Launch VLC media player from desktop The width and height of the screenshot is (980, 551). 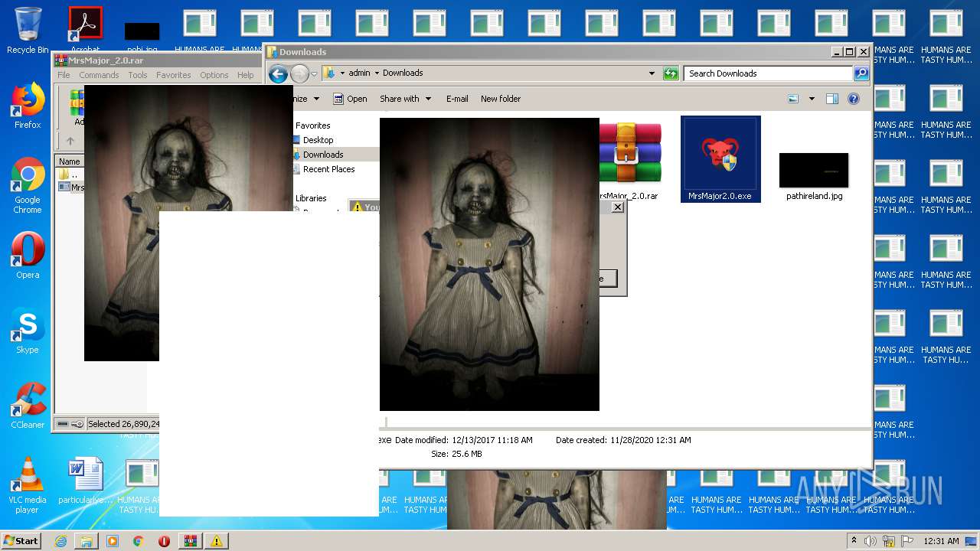28,485
